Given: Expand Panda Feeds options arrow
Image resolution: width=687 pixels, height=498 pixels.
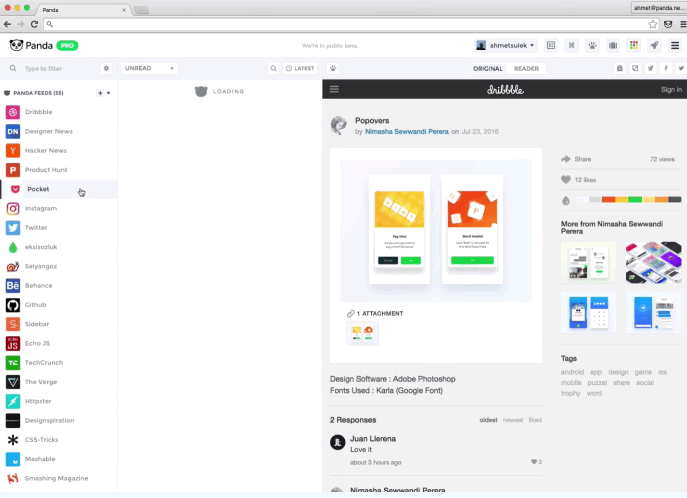Looking at the screenshot, I should pyautogui.click(x=109, y=93).
